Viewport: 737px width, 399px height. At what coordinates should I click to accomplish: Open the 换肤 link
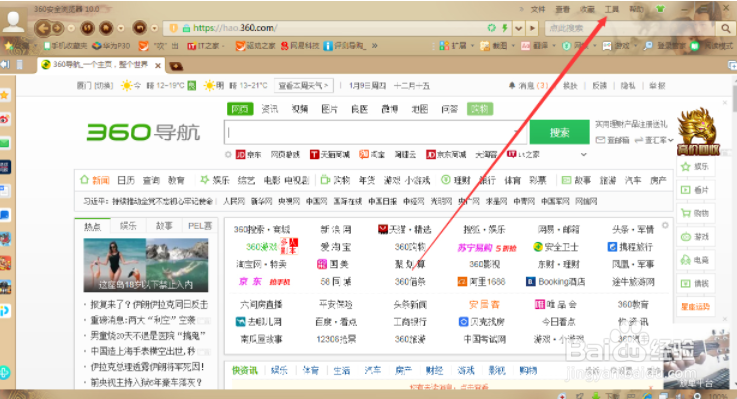coord(570,86)
